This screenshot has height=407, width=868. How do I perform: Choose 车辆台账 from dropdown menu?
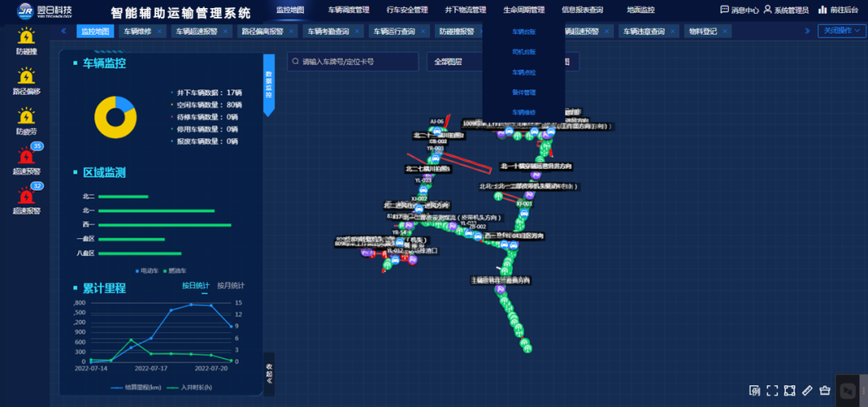click(x=524, y=32)
